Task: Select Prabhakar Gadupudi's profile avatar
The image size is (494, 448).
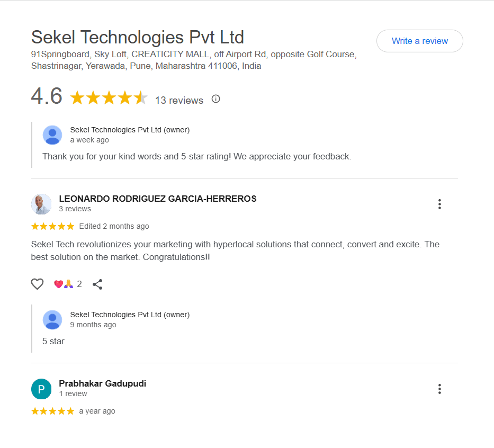Action: pos(41,389)
